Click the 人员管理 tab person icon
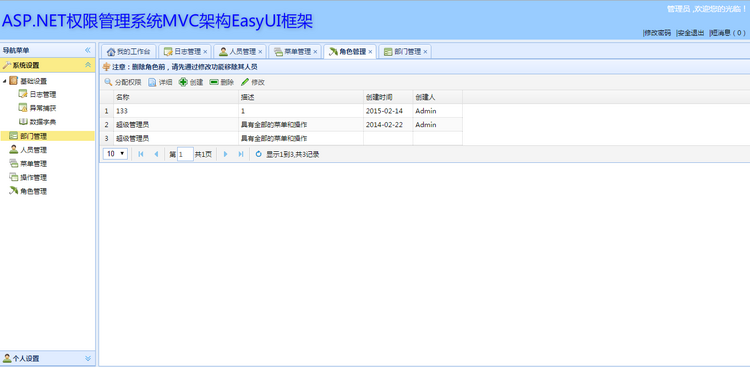 point(223,52)
